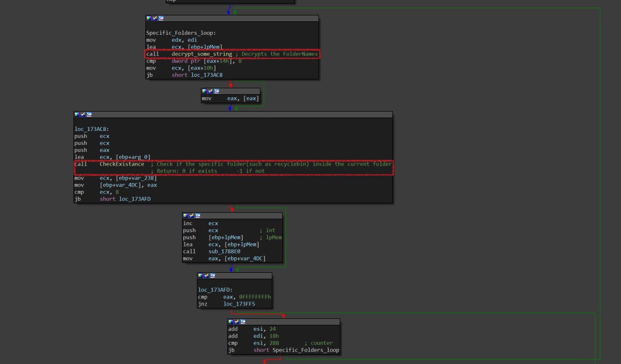Select the 'Specific_Folders_loop:' label line
Viewport: 621px width, 364px height.
[181, 33]
